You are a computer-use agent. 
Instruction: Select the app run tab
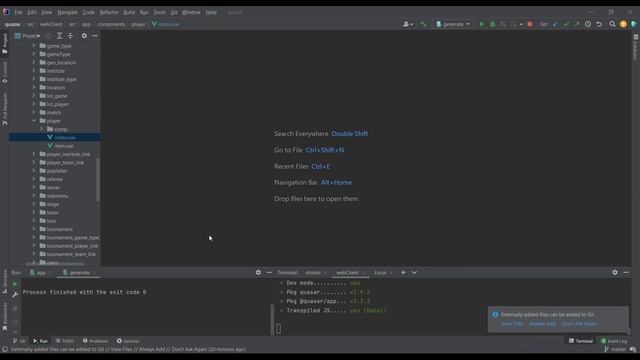41,272
